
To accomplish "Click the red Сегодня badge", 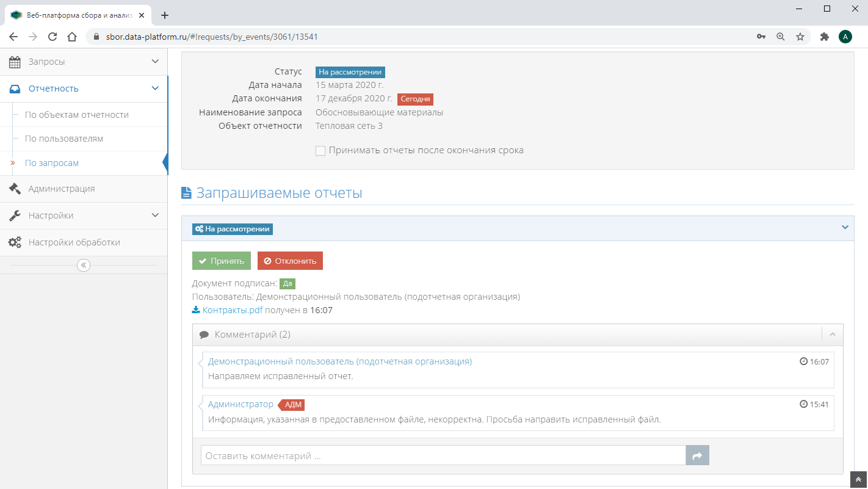I will pyautogui.click(x=415, y=99).
